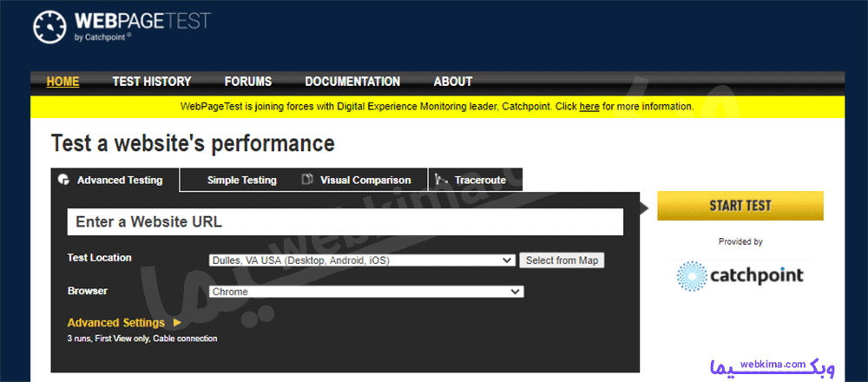868x382 pixels.
Task: Click the 'Provided by' text
Action: [740, 241]
